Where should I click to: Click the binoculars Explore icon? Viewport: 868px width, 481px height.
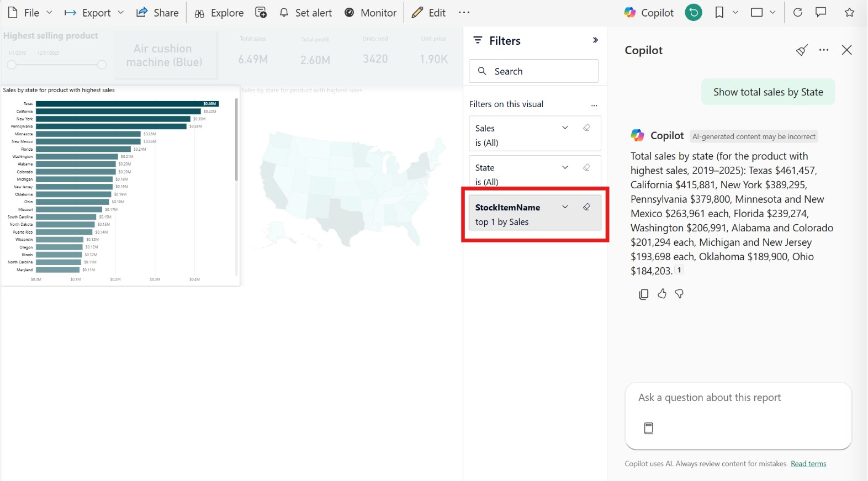pos(199,13)
